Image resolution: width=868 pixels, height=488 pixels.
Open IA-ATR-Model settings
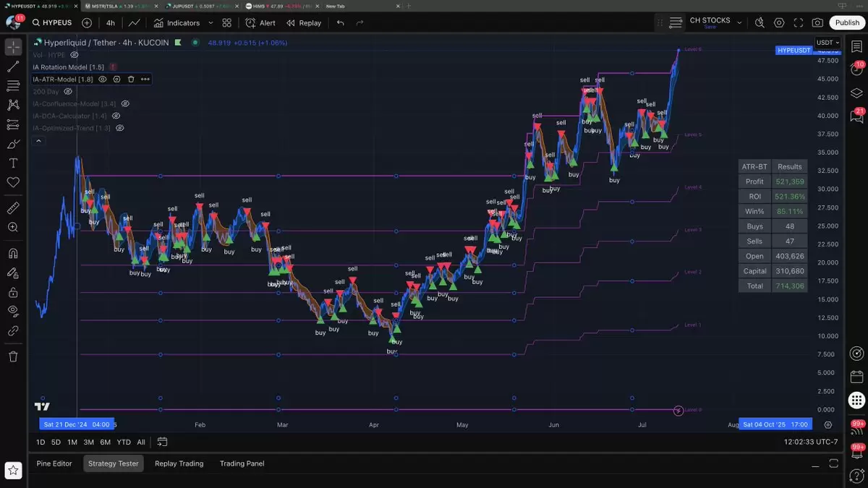click(116, 79)
